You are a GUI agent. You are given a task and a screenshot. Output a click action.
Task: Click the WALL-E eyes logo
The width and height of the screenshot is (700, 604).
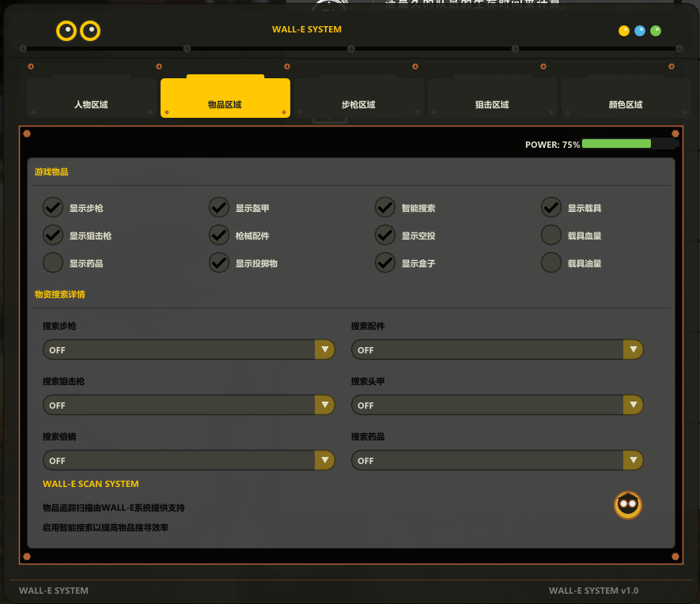coord(78,31)
